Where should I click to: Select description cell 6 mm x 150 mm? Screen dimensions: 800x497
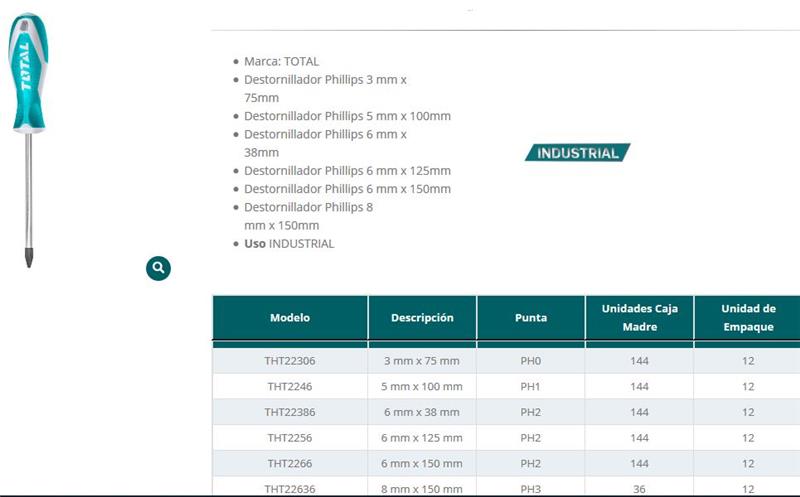pos(422,463)
